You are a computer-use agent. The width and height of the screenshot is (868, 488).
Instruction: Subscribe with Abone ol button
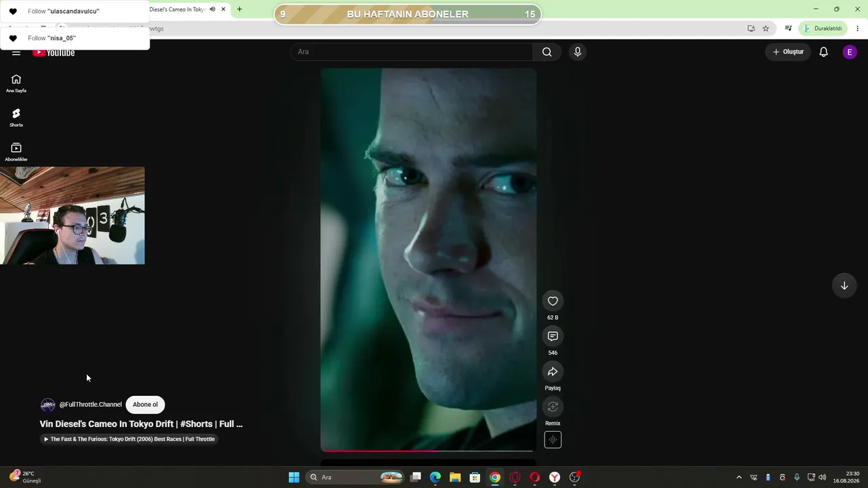tap(145, 405)
